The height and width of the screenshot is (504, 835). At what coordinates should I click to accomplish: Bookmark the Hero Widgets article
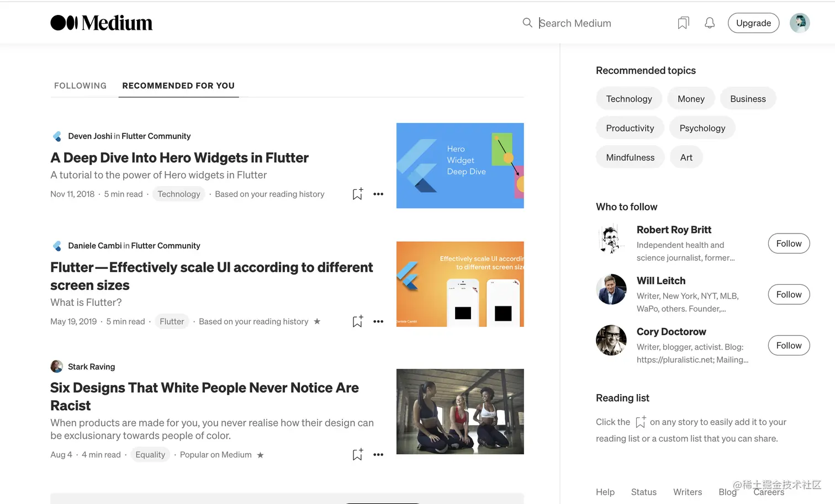click(357, 194)
